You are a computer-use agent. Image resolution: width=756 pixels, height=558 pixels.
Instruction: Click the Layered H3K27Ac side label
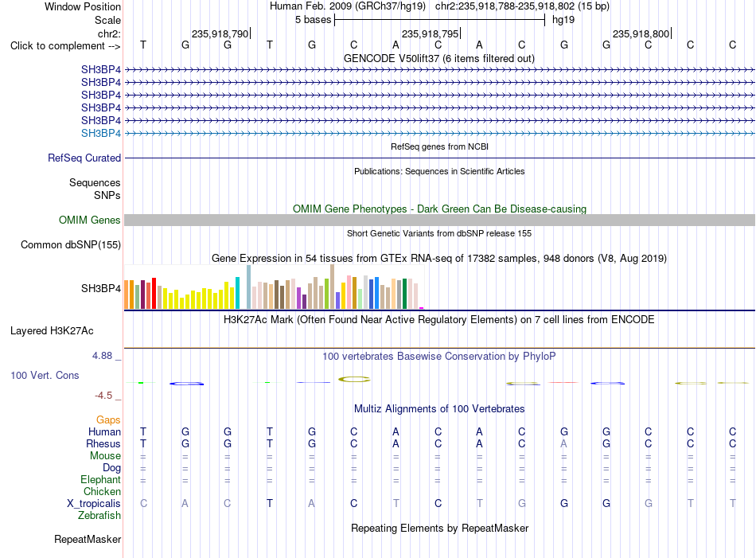[52, 331]
